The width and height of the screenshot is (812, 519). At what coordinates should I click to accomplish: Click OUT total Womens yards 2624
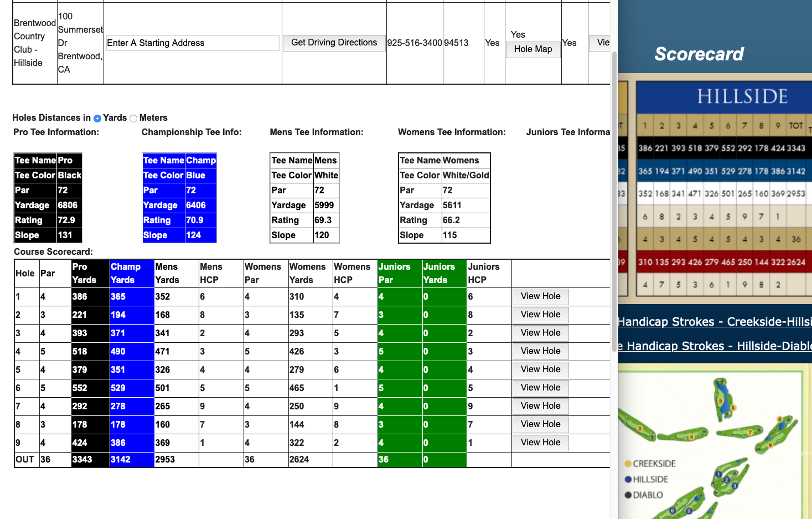299,460
